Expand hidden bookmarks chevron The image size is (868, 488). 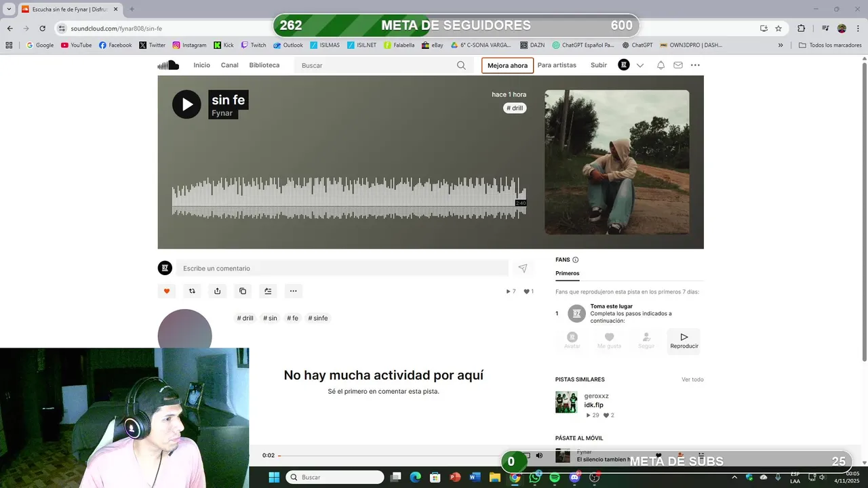click(x=781, y=45)
